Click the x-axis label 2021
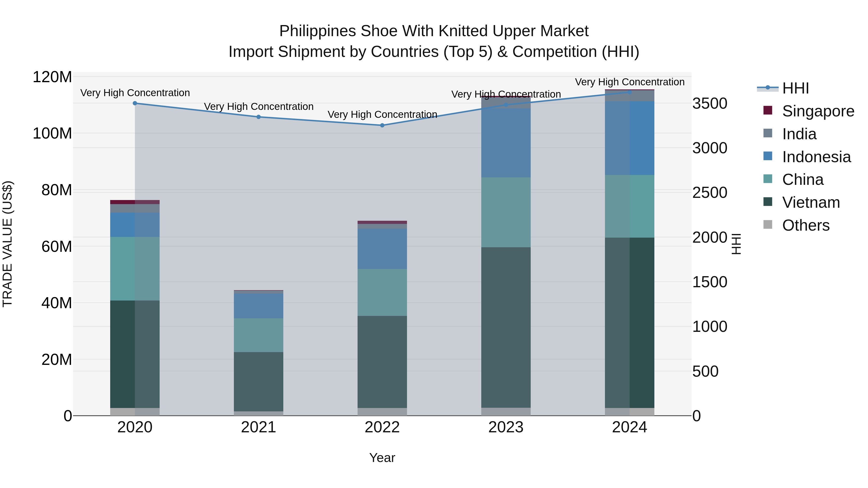This screenshot has height=488, width=868. click(x=258, y=427)
